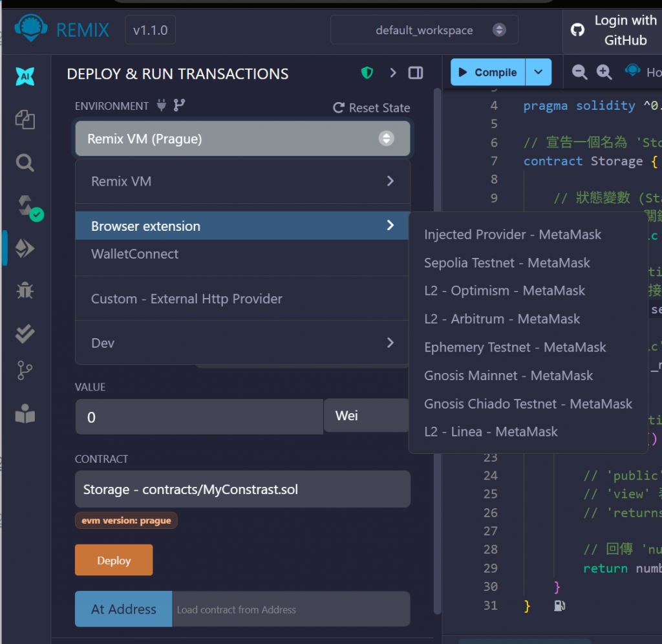Click the DEPLOY & RUN TRANSACTIONS title

(x=177, y=74)
